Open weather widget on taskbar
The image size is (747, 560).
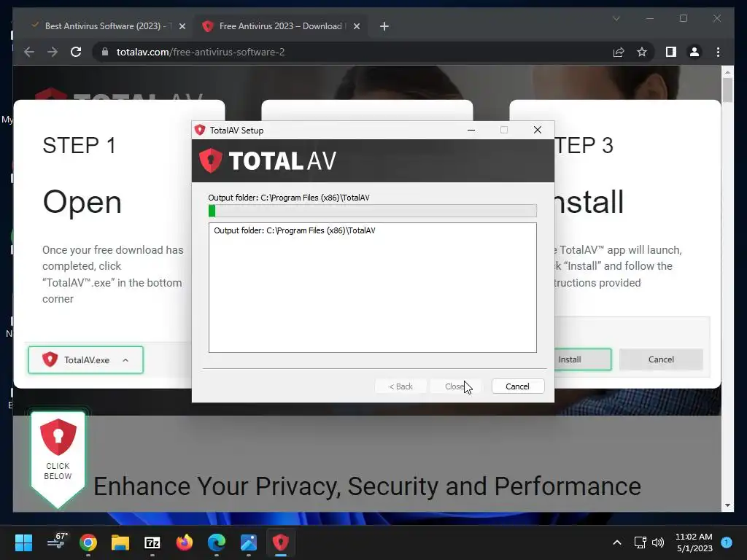(58, 542)
